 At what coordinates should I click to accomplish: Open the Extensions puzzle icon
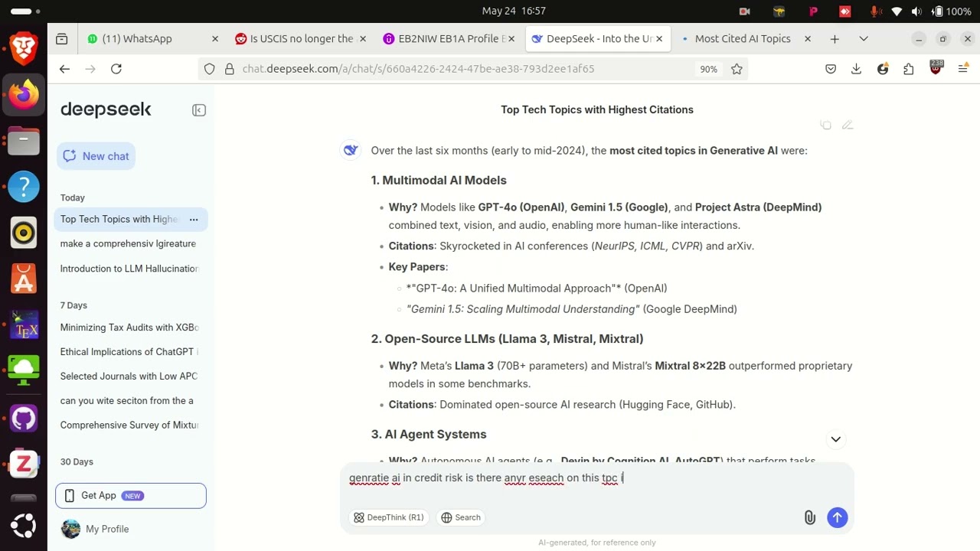(x=909, y=69)
